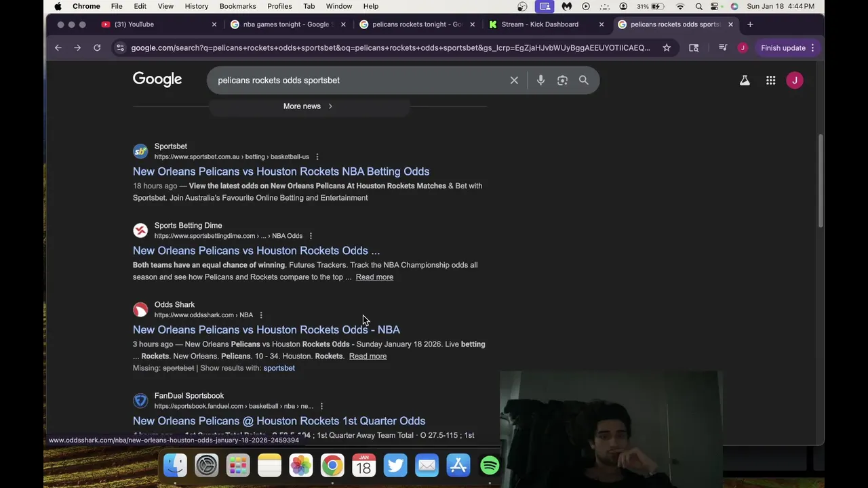
Task: Go back to the previous page
Action: pyautogui.click(x=58, y=48)
